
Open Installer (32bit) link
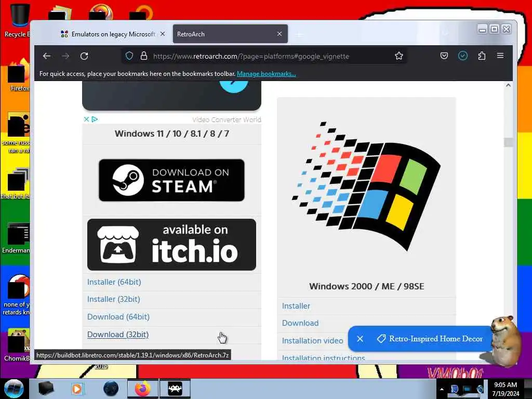[x=114, y=299]
